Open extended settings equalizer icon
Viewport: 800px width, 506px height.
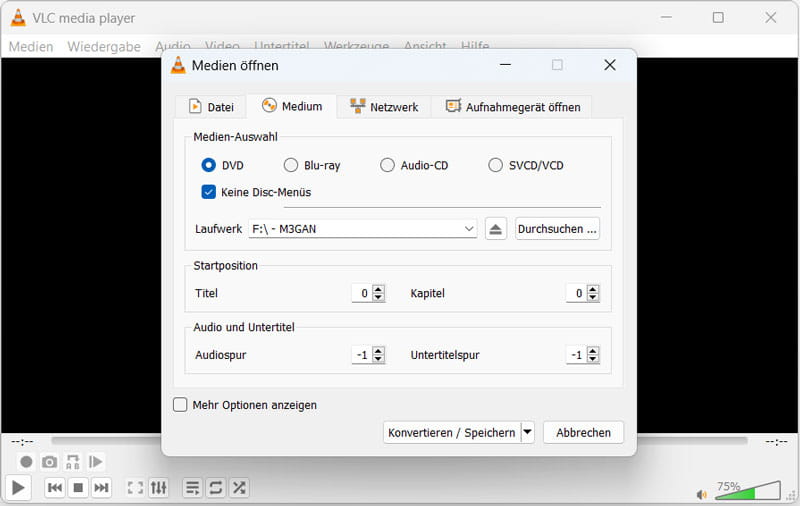(159, 488)
